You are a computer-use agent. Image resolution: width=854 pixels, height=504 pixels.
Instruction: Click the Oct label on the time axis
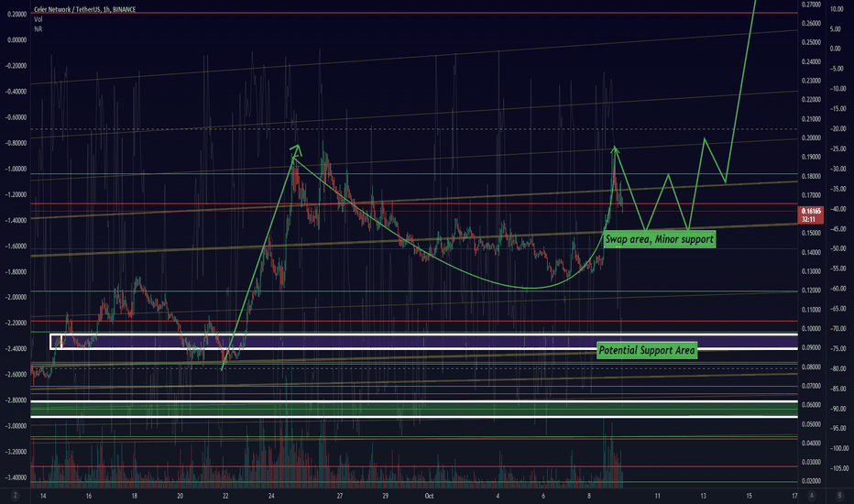point(429,496)
